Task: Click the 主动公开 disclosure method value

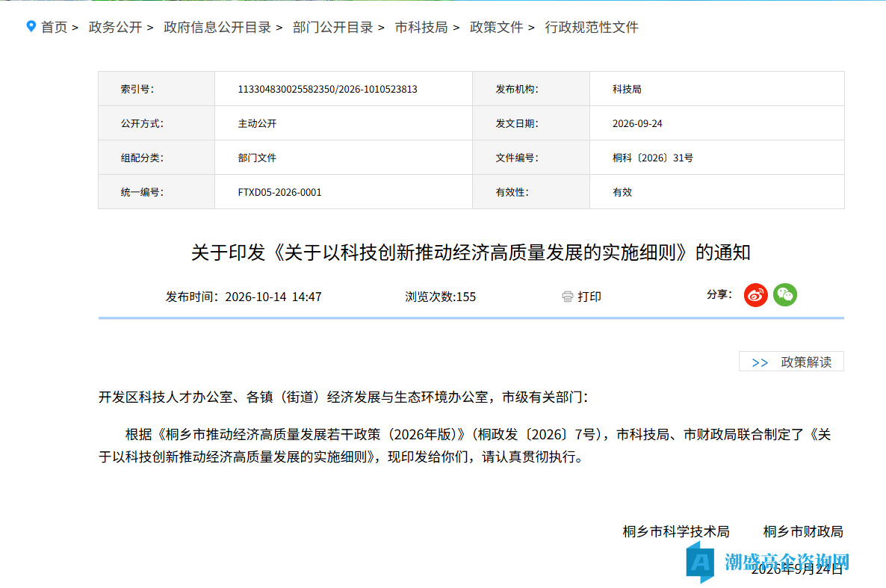Action: (257, 124)
